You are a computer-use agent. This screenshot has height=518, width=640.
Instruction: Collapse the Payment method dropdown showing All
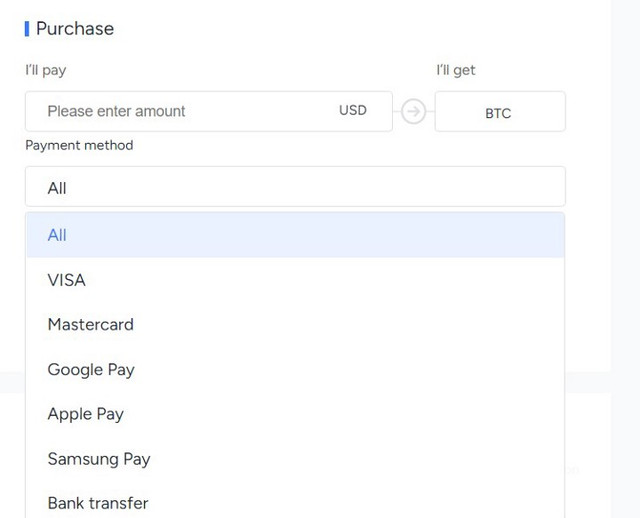coord(295,187)
